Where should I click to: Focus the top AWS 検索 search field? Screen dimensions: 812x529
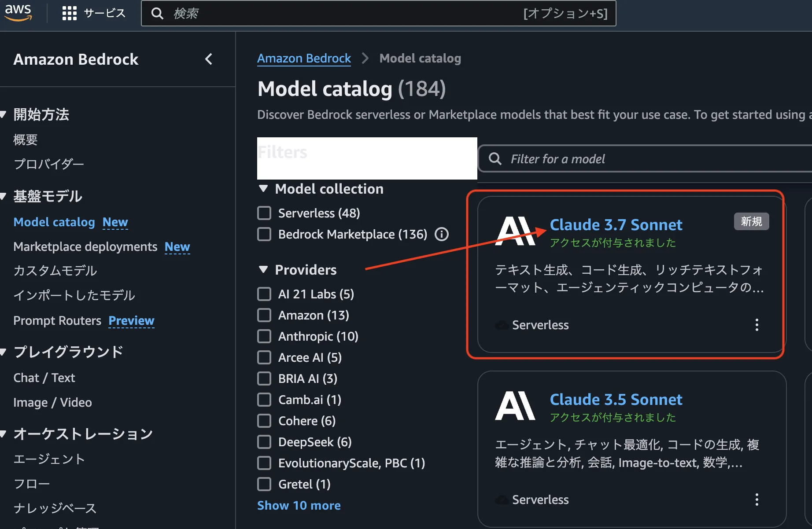379,13
